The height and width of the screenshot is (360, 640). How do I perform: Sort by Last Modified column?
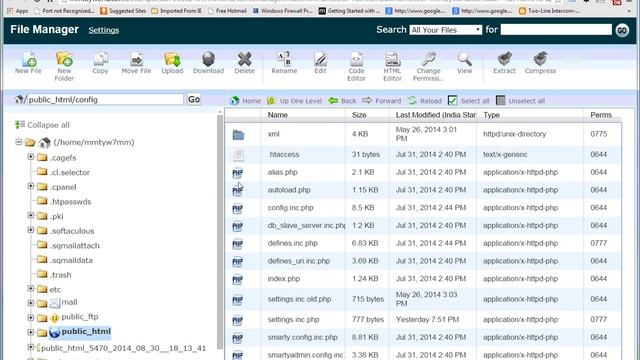[436, 115]
